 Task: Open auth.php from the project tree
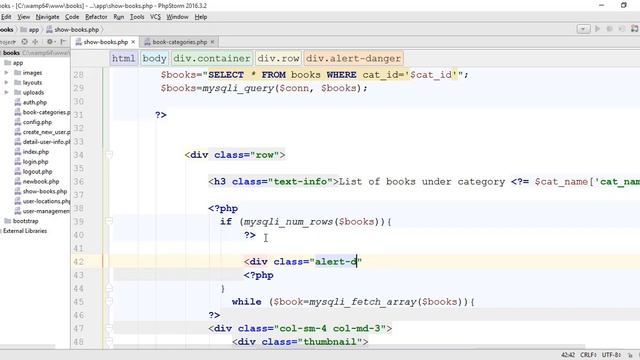click(x=31, y=102)
